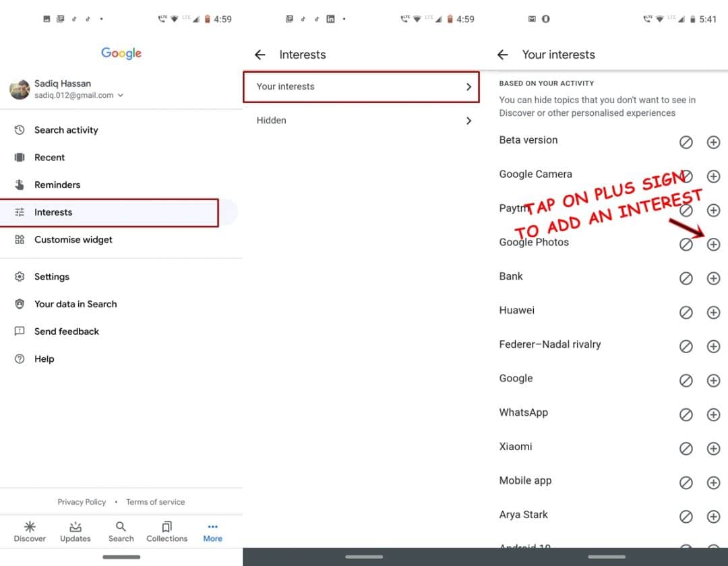Open Hidden topics via its chevron
The width and height of the screenshot is (728, 566).
[x=468, y=121]
